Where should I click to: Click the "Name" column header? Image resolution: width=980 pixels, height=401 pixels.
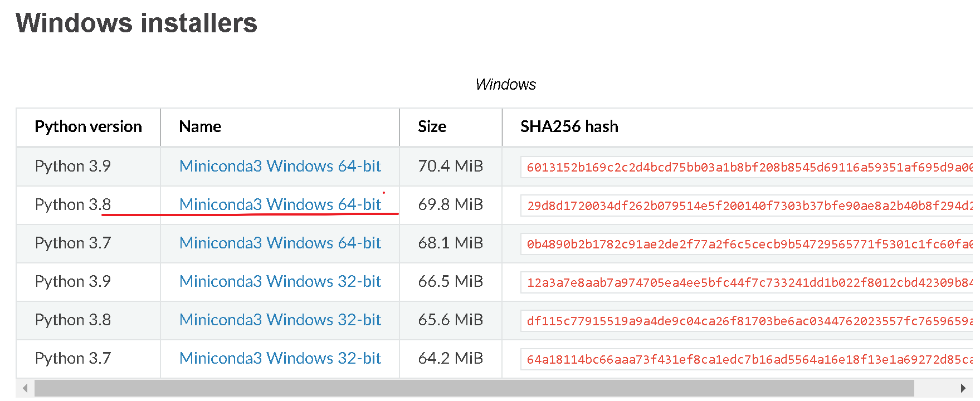click(x=200, y=127)
